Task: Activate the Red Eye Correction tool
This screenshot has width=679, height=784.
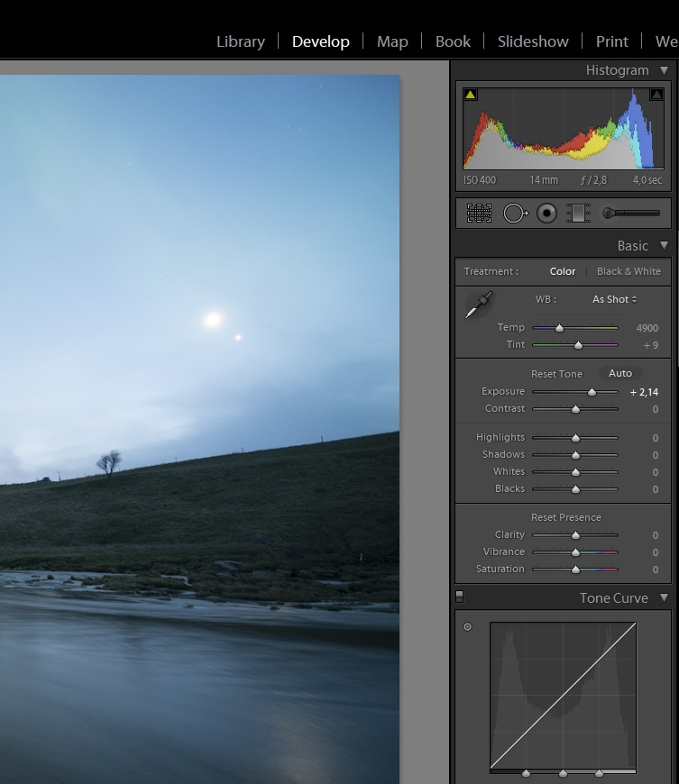Action: 546,214
